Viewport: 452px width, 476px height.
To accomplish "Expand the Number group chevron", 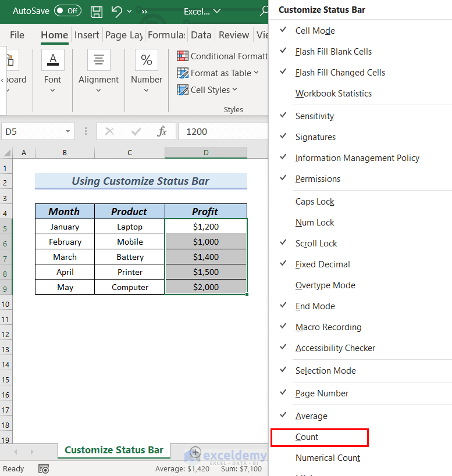I will [x=146, y=91].
